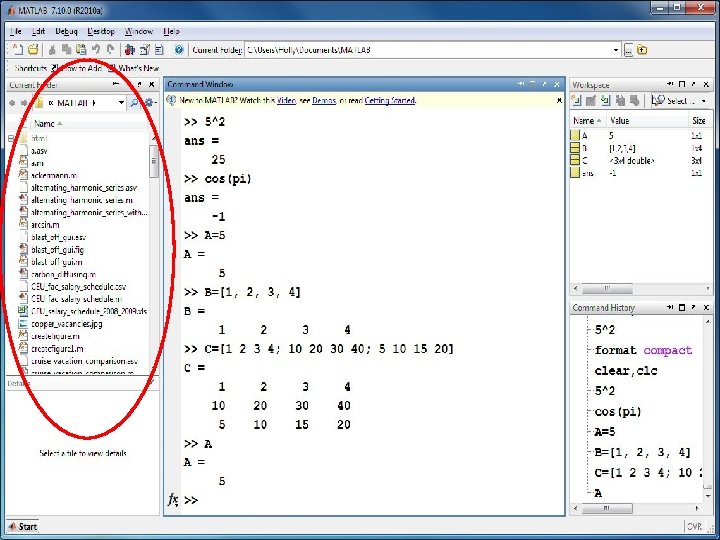Click the Video link in info bar
The width and height of the screenshot is (720, 540).
pyautogui.click(x=287, y=100)
